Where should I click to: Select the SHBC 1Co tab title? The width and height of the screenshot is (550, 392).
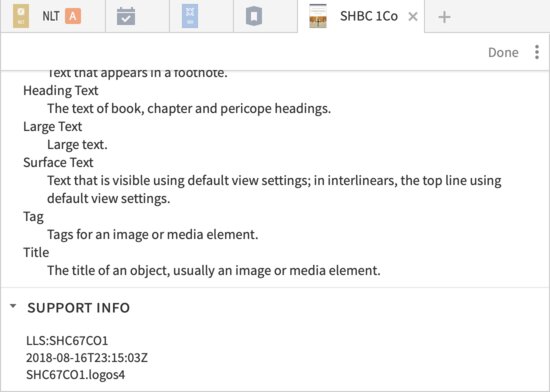pyautogui.click(x=369, y=16)
